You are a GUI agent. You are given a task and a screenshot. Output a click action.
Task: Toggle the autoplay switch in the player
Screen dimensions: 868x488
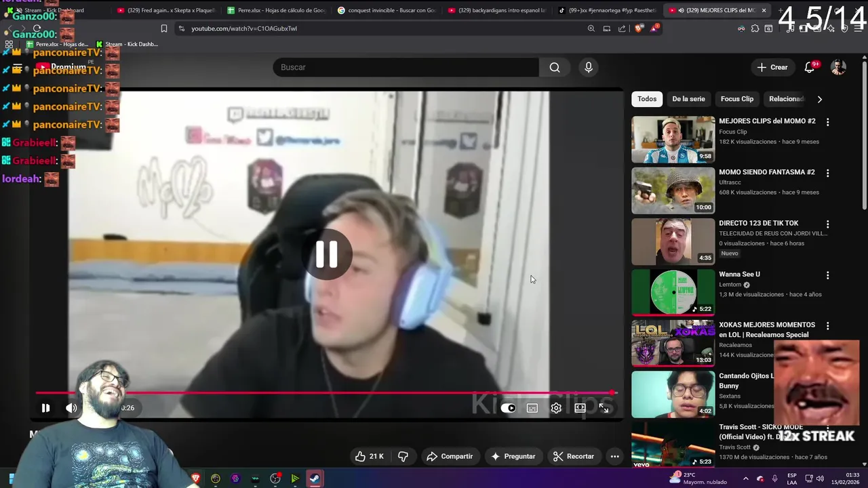coord(508,408)
